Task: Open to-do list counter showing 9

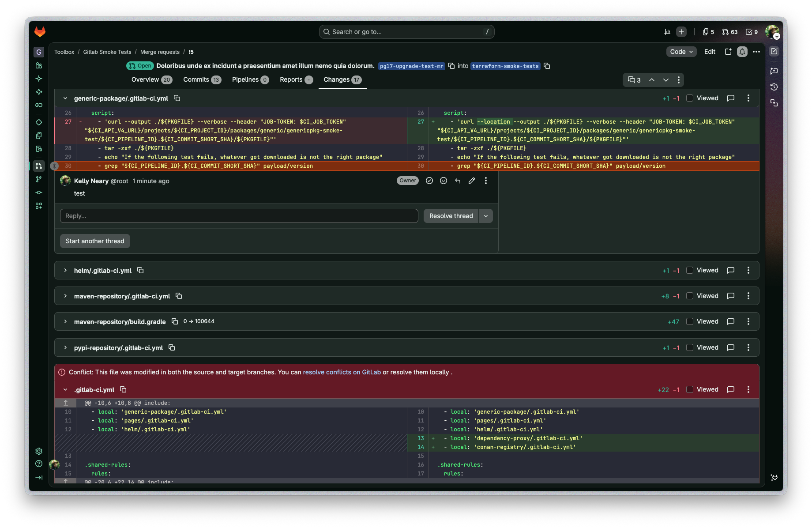Action: coord(752,32)
